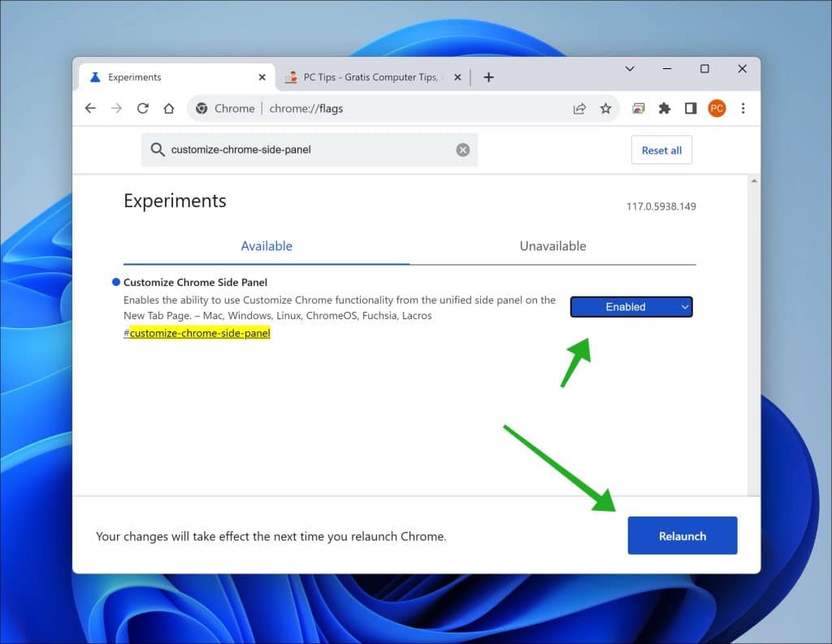Open the tab search chevron
832x644 pixels.
tap(630, 69)
